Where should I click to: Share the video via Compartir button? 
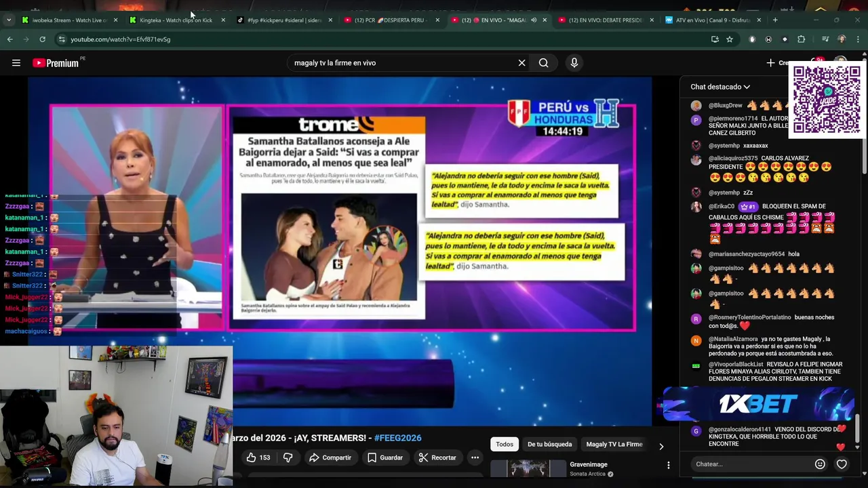[x=330, y=457]
